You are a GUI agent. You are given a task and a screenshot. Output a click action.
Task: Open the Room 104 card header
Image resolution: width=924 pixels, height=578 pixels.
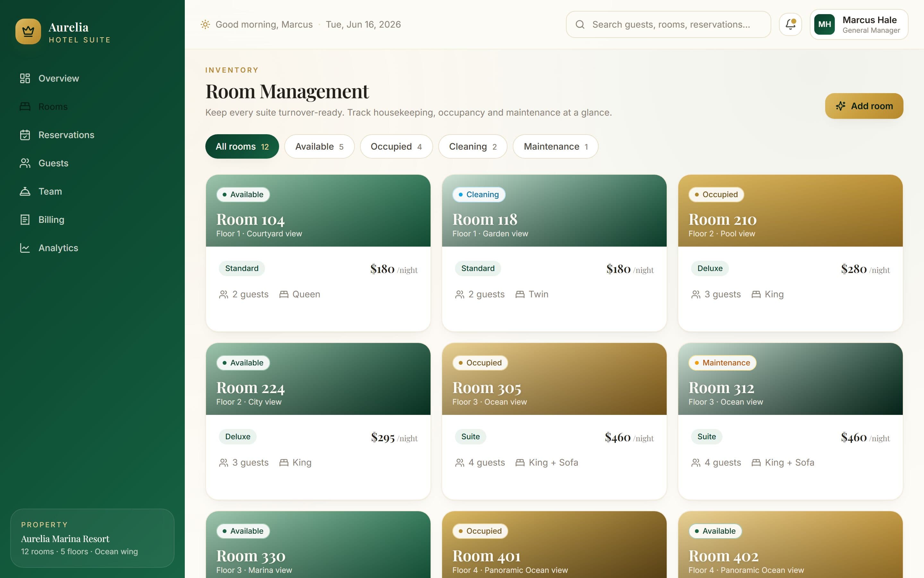click(318, 211)
